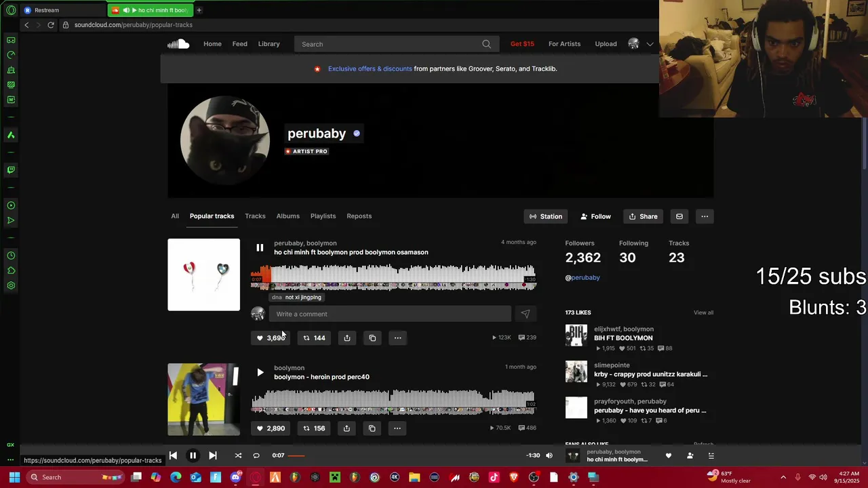Open Feed in the top navigation

click(x=240, y=44)
